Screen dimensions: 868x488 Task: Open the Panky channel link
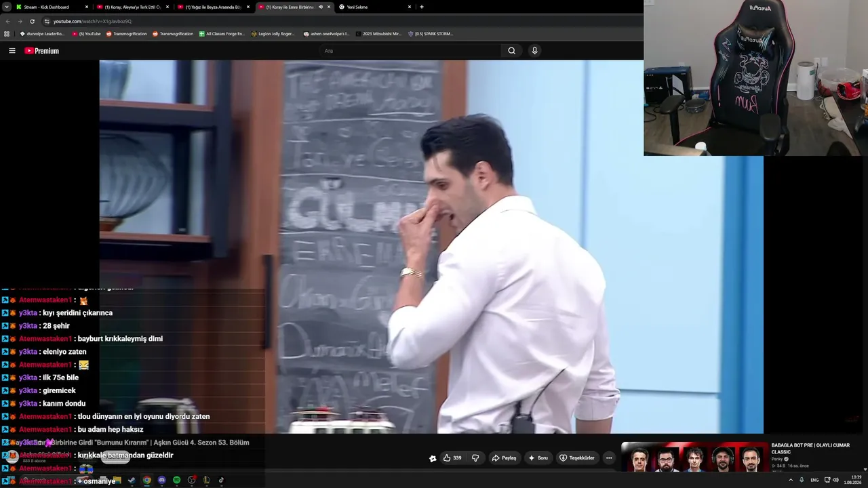point(777,459)
